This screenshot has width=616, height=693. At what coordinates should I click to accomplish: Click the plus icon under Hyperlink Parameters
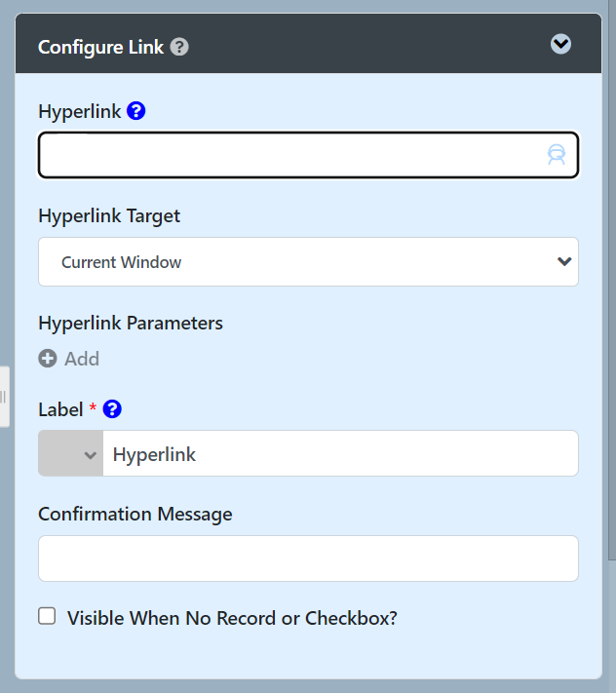tap(48, 359)
